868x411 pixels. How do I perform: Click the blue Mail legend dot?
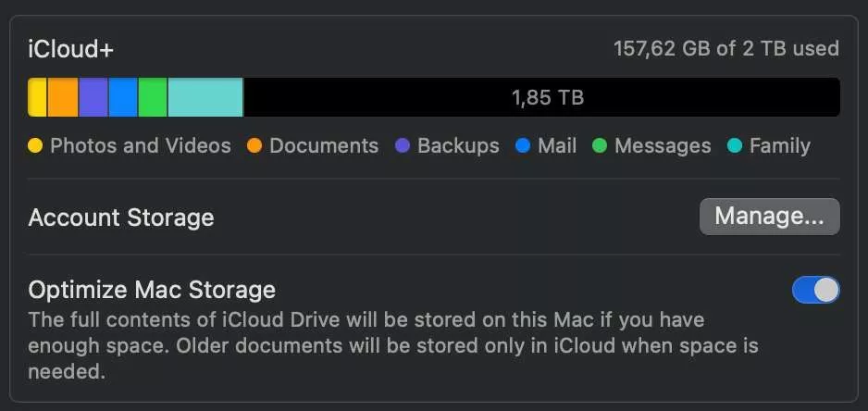click(523, 146)
